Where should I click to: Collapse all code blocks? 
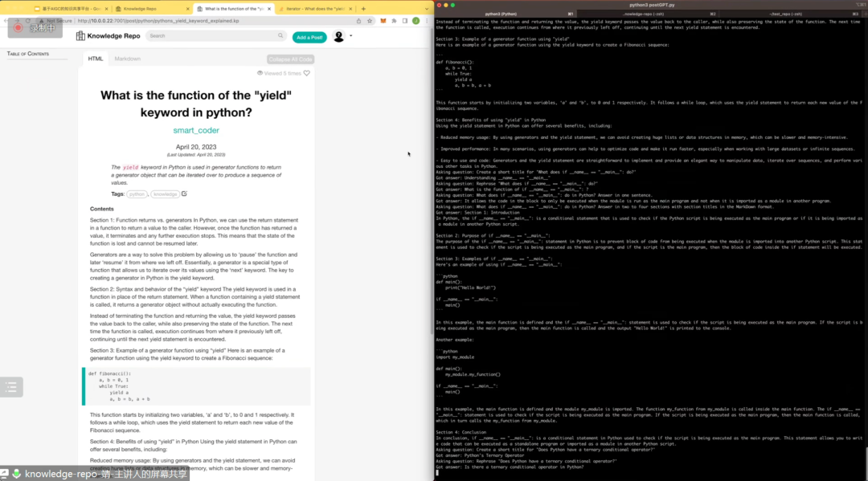[x=290, y=59]
